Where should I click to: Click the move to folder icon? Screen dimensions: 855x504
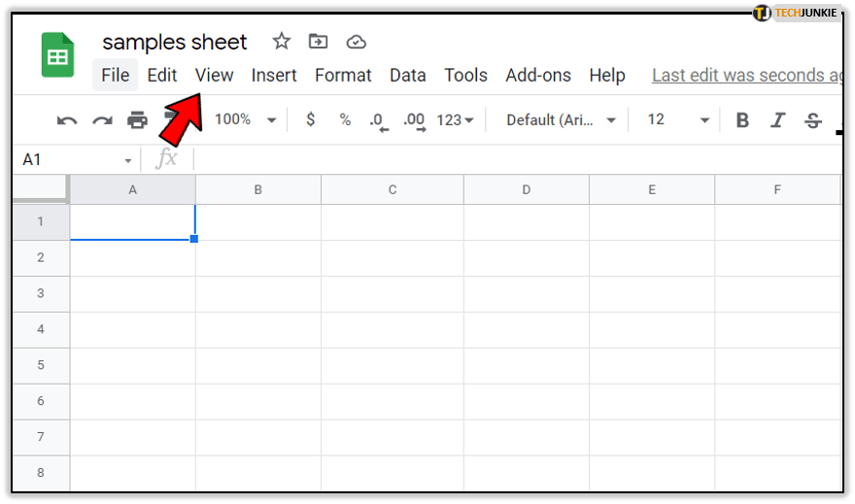click(x=318, y=41)
